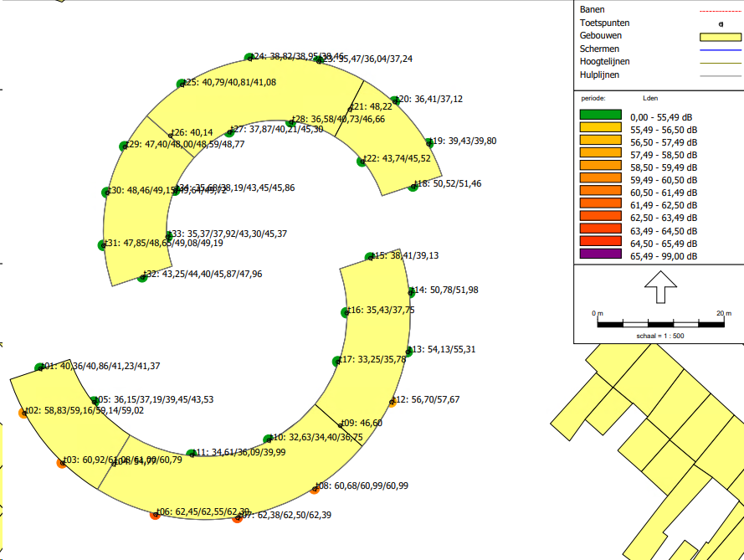Click the green marker at point t30

106,193
